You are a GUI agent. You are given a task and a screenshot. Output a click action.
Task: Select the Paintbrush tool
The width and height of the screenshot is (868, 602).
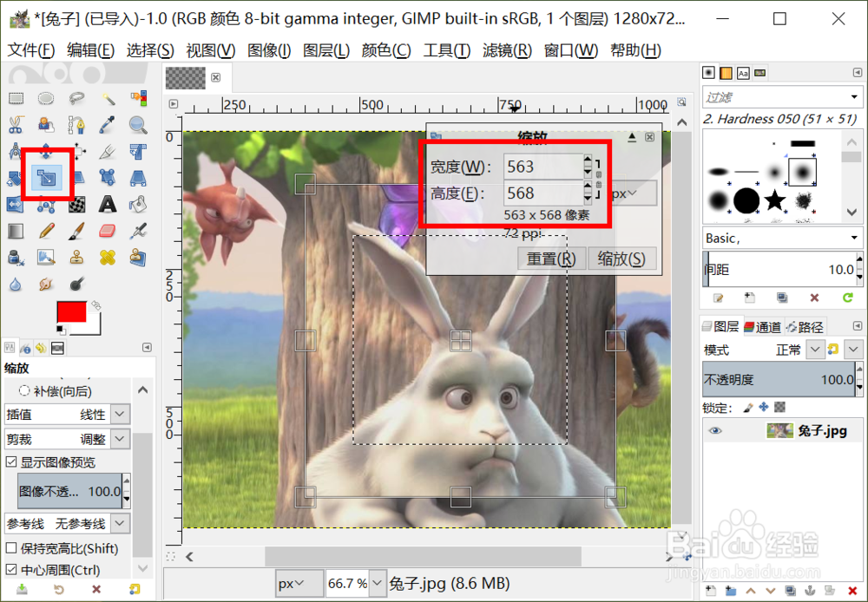(x=76, y=231)
